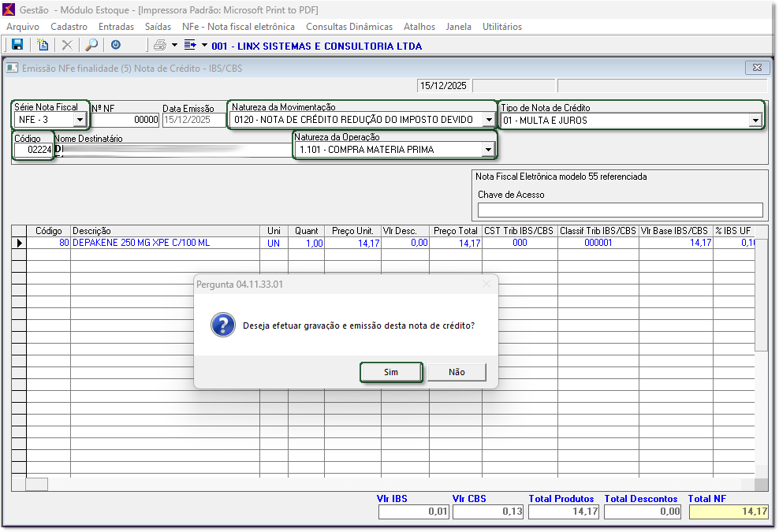Click the blue power exit icon
The width and height of the screenshot is (779, 532).
116,46
